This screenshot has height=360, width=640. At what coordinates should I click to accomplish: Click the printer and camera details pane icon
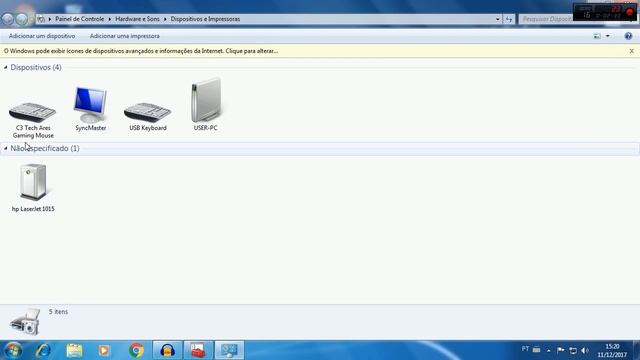coord(25,322)
